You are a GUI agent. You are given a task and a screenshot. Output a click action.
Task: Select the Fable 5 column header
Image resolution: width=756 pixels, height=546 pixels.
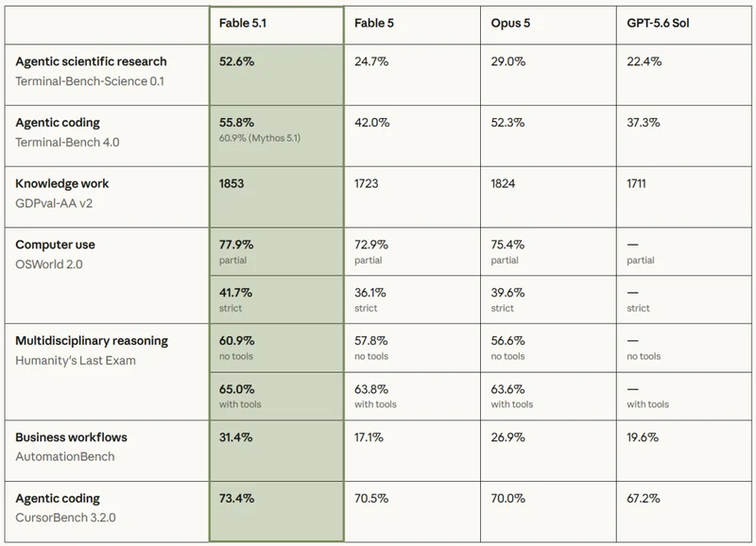pos(373,23)
